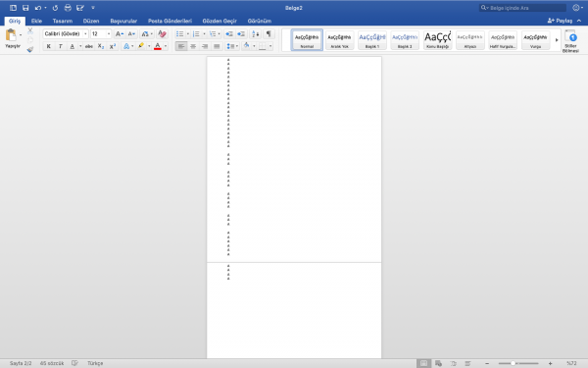Open the Posta Gönderileri tab
Image resolution: width=588 pixels, height=368 pixels.
tap(170, 21)
